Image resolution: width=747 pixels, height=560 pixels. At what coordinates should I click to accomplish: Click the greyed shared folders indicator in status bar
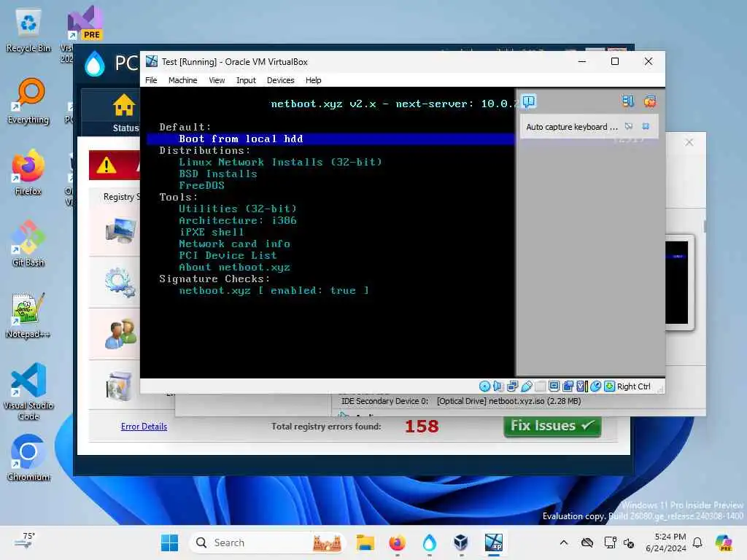[x=541, y=386]
